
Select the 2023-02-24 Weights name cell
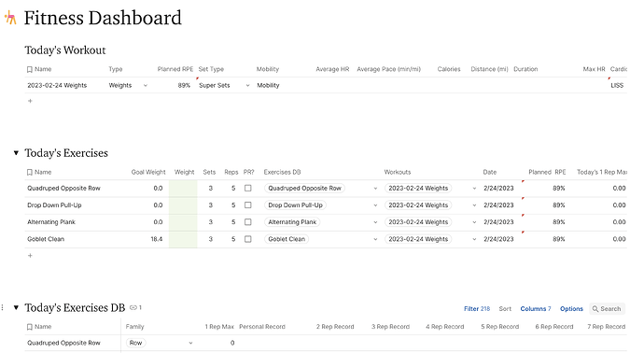click(57, 86)
